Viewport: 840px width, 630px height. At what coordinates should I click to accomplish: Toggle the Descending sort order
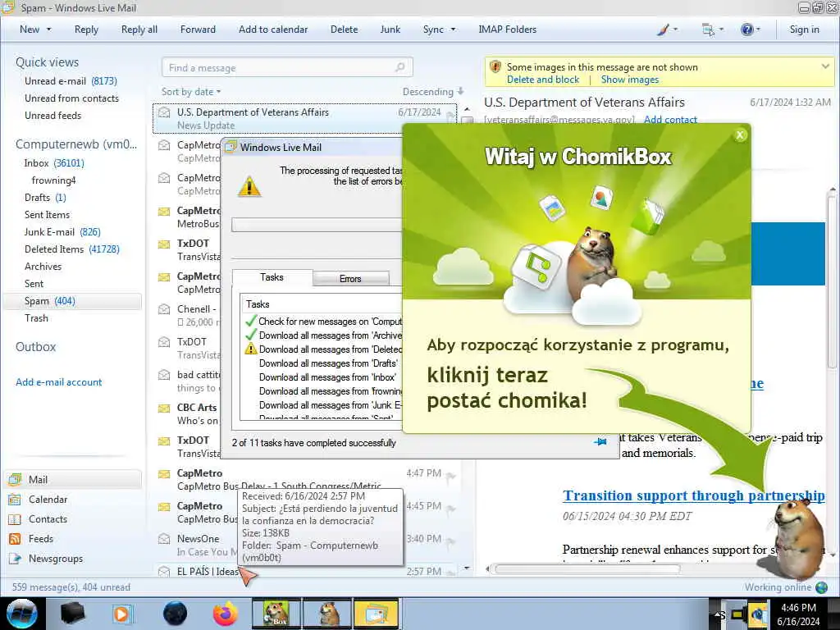pyautogui.click(x=433, y=92)
